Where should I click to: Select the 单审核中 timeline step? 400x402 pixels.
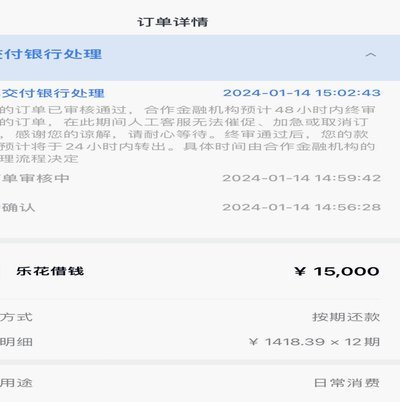[x=35, y=178]
